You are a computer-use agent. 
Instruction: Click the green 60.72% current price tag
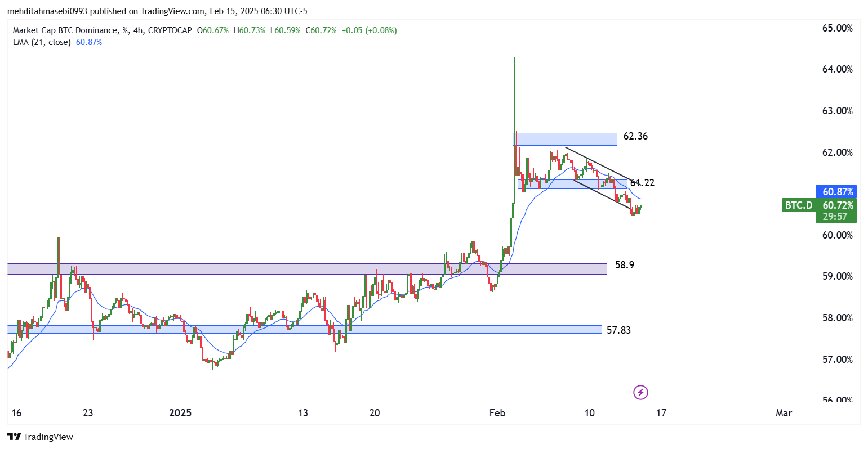pyautogui.click(x=838, y=205)
